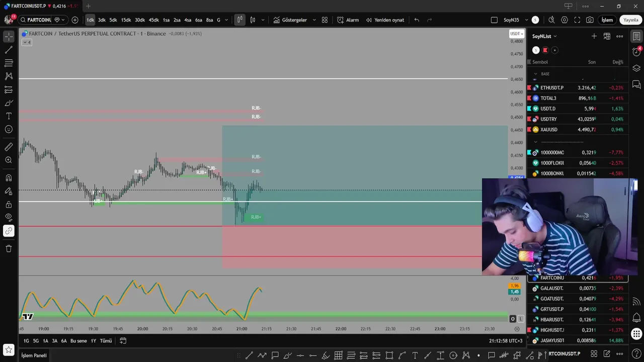Select the trend line drawing tool
Screen dimensions: 644x362
click(x=9, y=50)
